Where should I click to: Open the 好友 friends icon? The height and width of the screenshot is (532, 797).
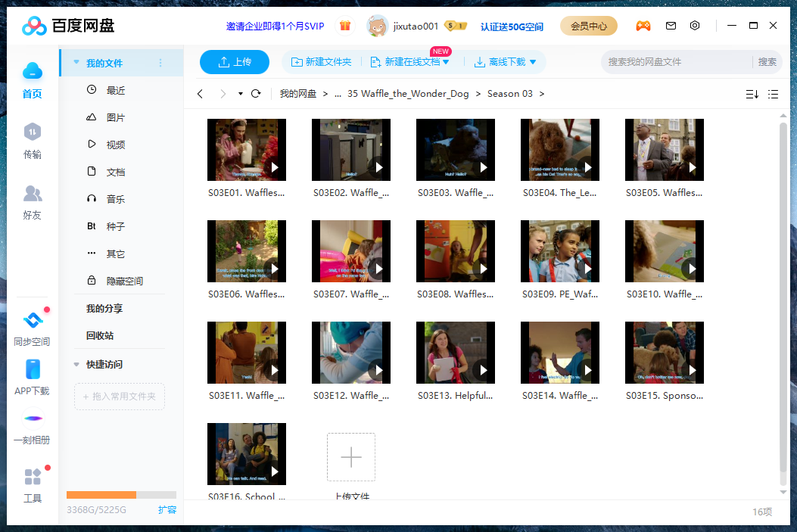coord(32,194)
